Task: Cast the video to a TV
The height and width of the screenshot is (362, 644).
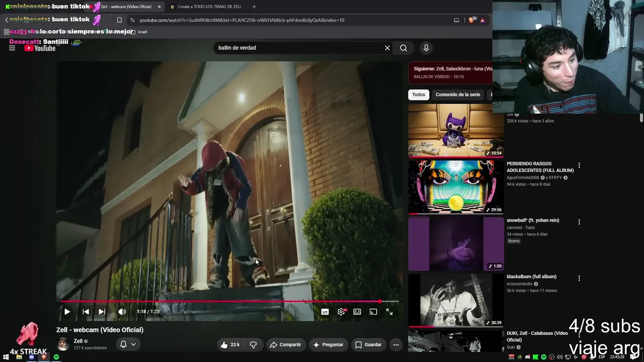Action: [373, 312]
